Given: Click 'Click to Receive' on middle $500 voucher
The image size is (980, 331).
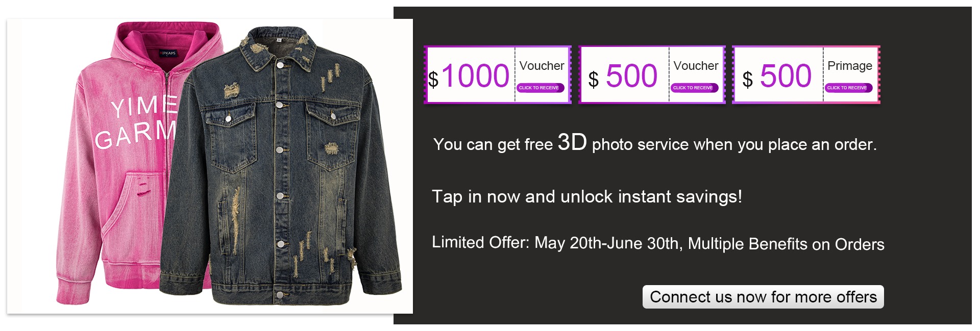Looking at the screenshot, I should click(694, 88).
